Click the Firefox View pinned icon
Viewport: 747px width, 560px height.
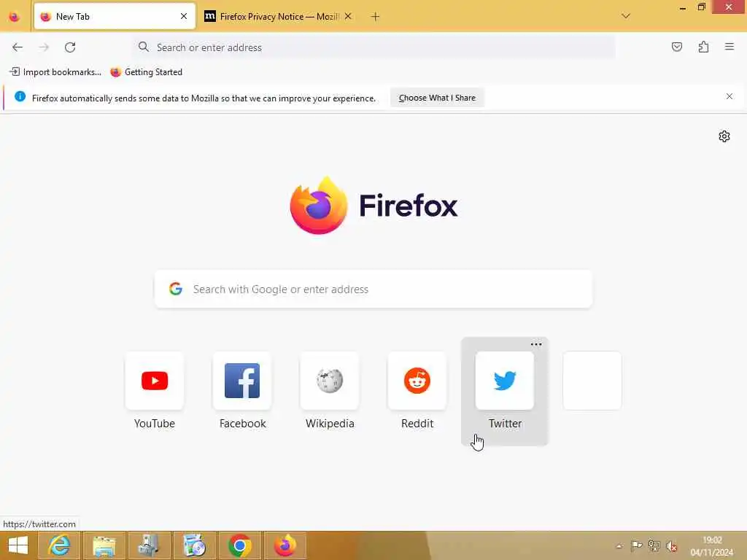click(x=15, y=17)
